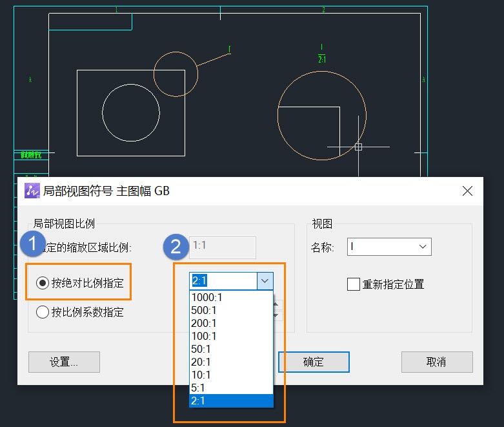Collapse the 2:1 scale dropdown arrow
The height and width of the screenshot is (427, 504).
(x=265, y=280)
